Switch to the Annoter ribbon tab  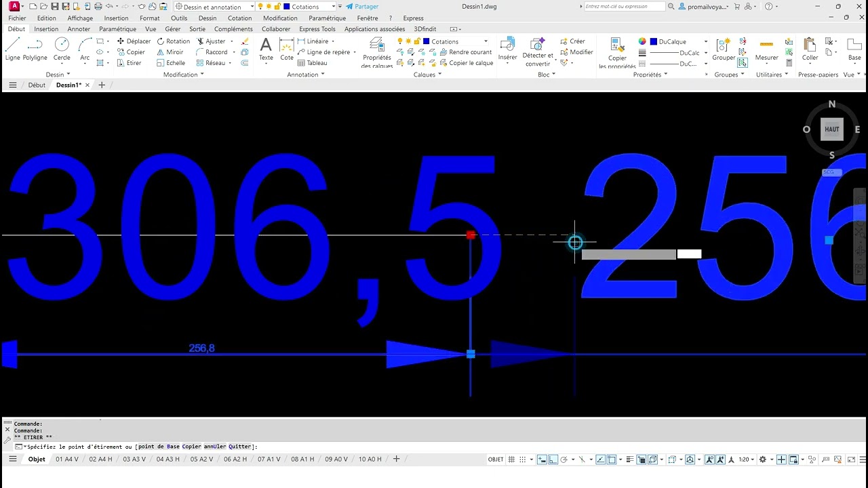[x=79, y=29]
